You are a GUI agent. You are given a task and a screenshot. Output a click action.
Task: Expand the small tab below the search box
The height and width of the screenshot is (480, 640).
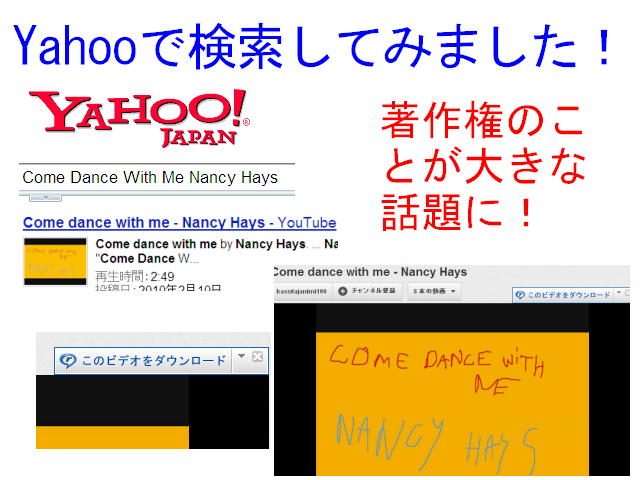pos(45,198)
